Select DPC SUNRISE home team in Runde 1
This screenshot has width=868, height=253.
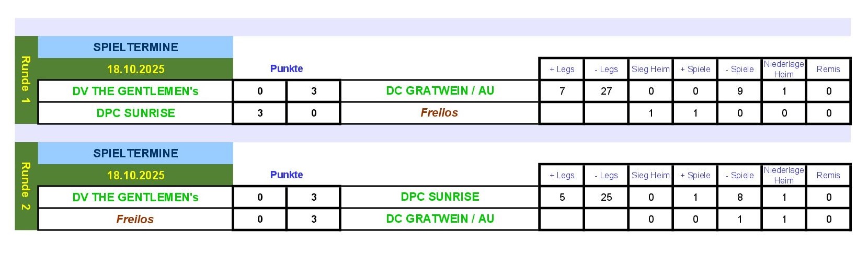point(135,113)
